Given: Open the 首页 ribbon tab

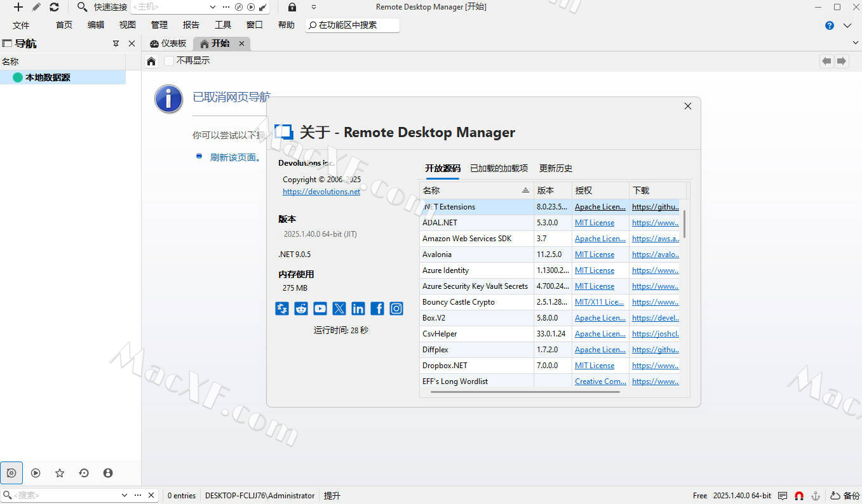Looking at the screenshot, I should [x=64, y=25].
